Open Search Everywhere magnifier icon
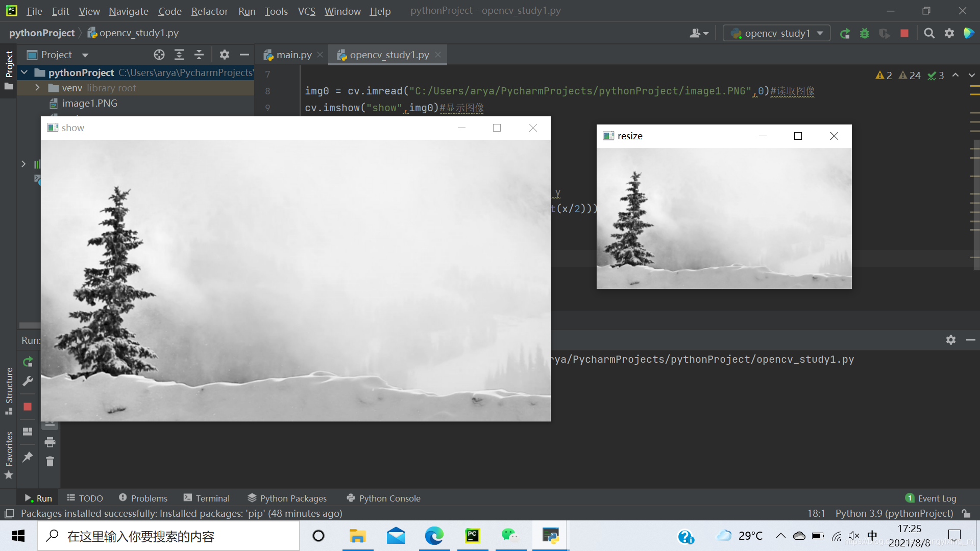This screenshot has height=551, width=980. pyautogui.click(x=929, y=34)
